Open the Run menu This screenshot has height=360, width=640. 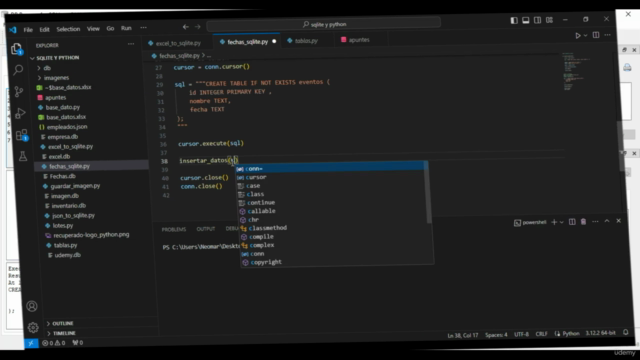click(126, 28)
